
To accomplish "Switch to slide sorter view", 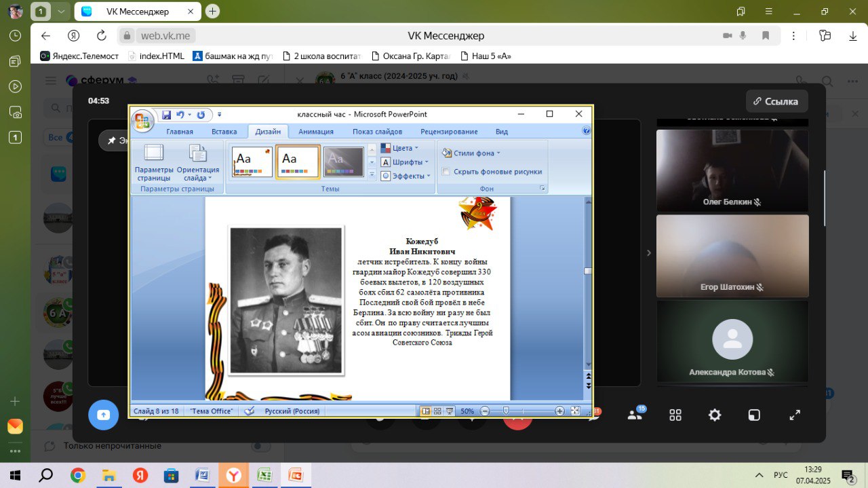I will point(437,411).
